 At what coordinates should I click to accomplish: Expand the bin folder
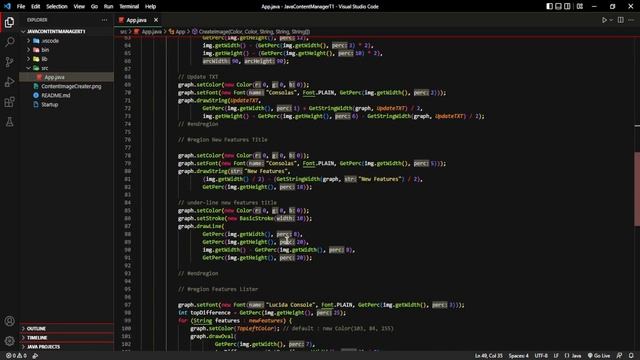pos(45,50)
